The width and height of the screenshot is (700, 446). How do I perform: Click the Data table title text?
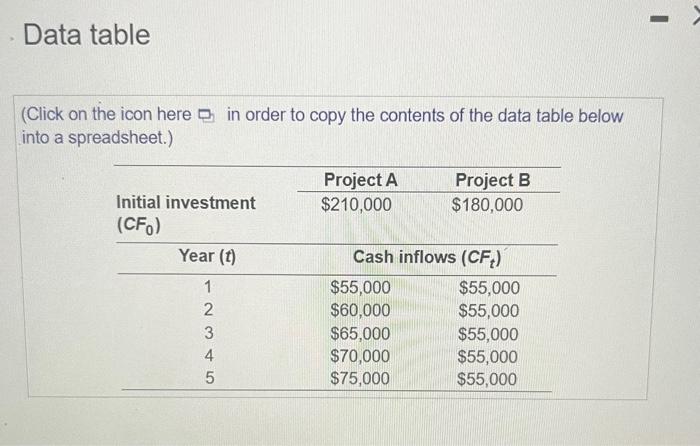point(87,35)
